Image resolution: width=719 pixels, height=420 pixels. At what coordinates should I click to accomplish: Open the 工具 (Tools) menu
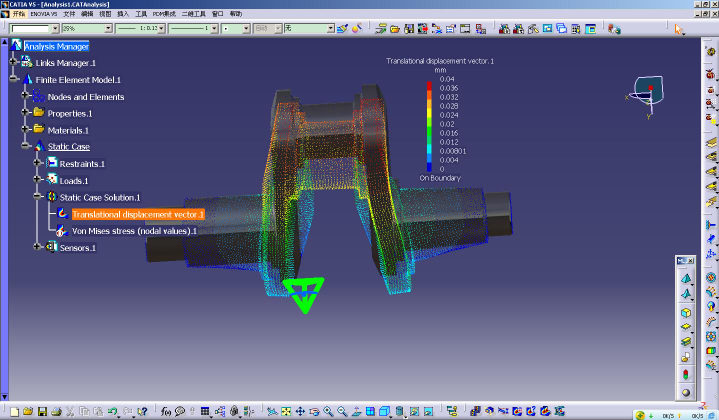(x=141, y=14)
